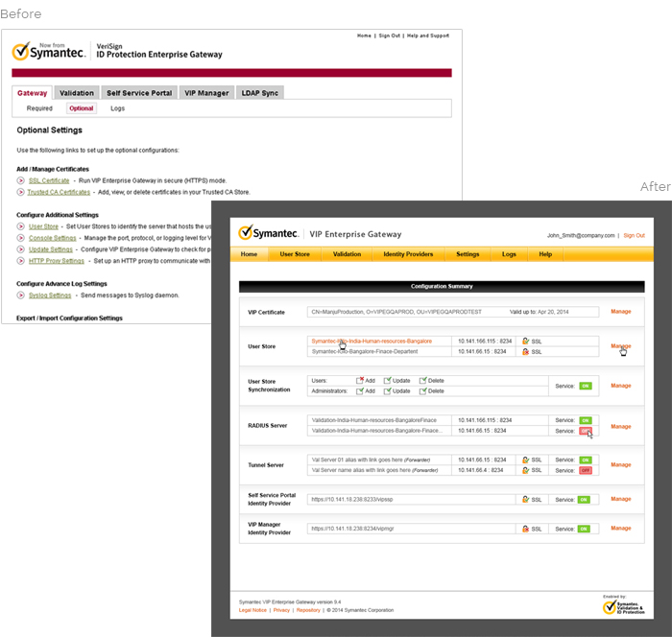Click arrow bullet beside HTTP Proxy Settings

click(x=20, y=261)
